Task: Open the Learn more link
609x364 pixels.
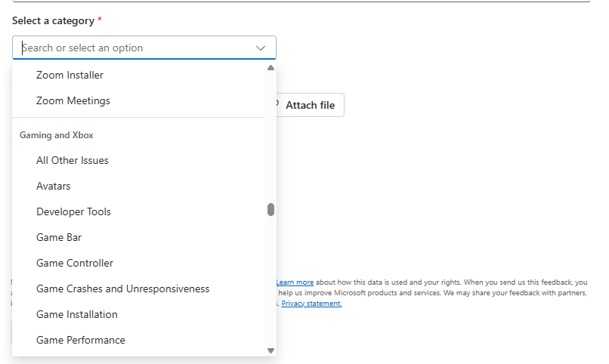Action: pos(295,282)
